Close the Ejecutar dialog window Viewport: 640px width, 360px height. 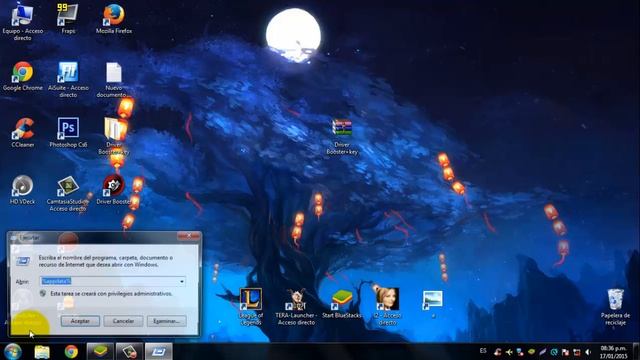pos(189,236)
